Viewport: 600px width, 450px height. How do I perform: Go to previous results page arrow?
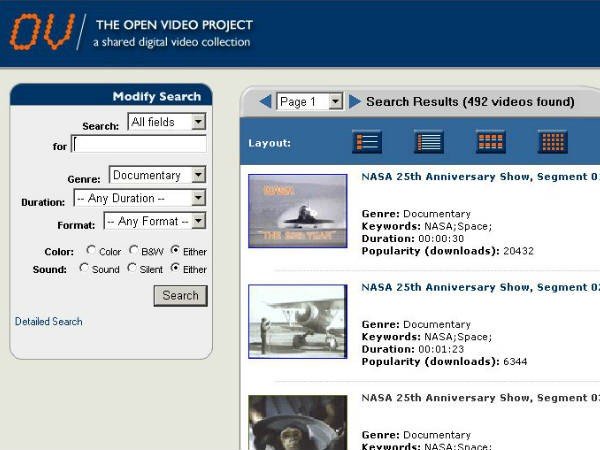pos(265,101)
